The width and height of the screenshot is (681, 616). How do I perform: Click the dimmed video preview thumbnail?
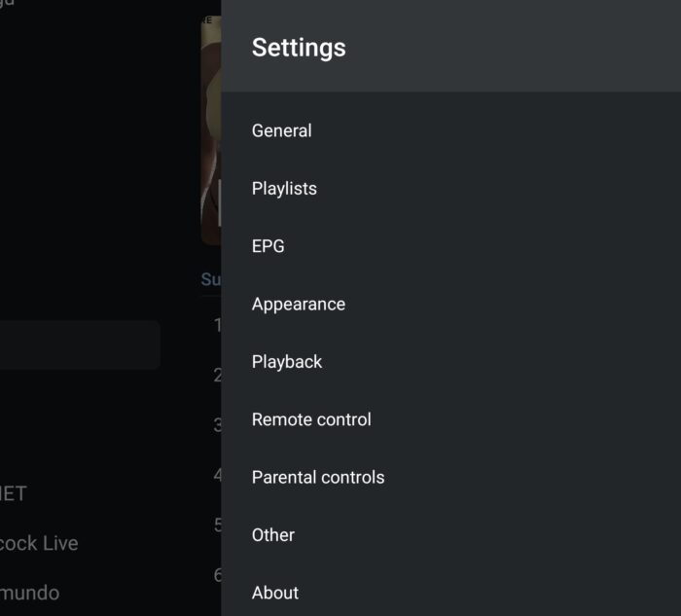coord(210,129)
